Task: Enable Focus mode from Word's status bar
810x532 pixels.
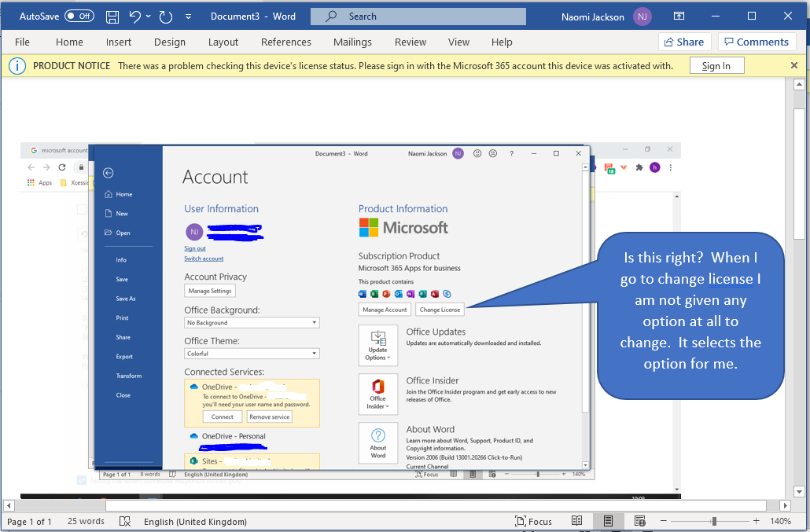Action: (534, 522)
